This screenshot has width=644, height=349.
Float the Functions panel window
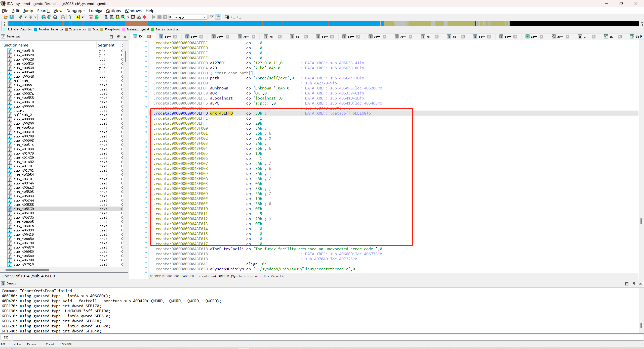[118, 37]
